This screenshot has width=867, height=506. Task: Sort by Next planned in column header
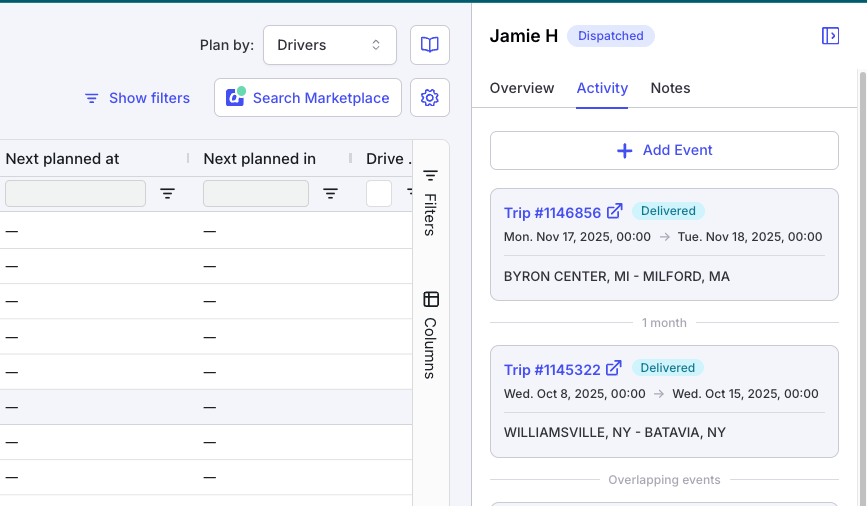click(259, 159)
